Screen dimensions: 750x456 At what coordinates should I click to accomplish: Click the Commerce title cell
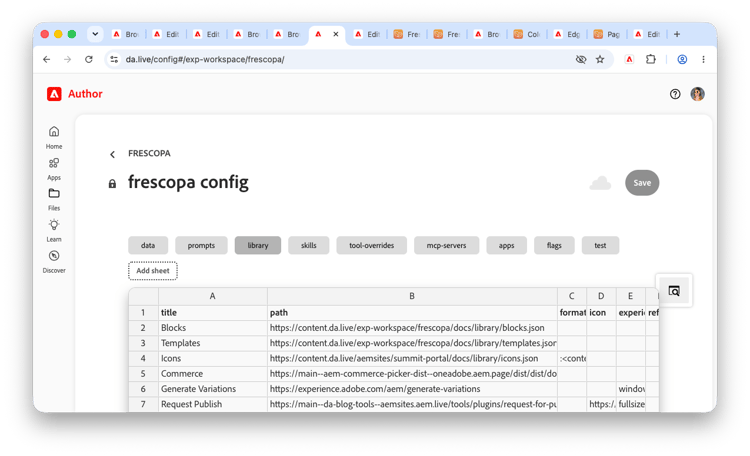click(x=212, y=374)
